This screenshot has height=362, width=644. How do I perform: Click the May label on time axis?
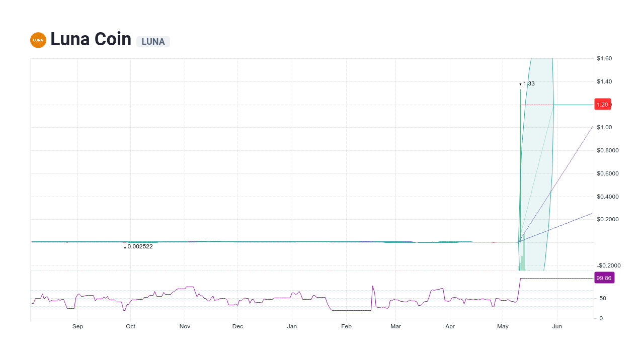coord(503,326)
